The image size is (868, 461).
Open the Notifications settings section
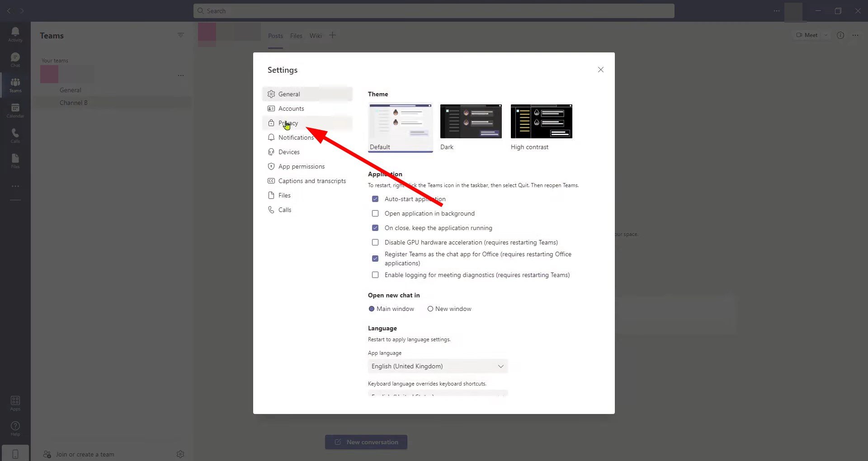307,137
